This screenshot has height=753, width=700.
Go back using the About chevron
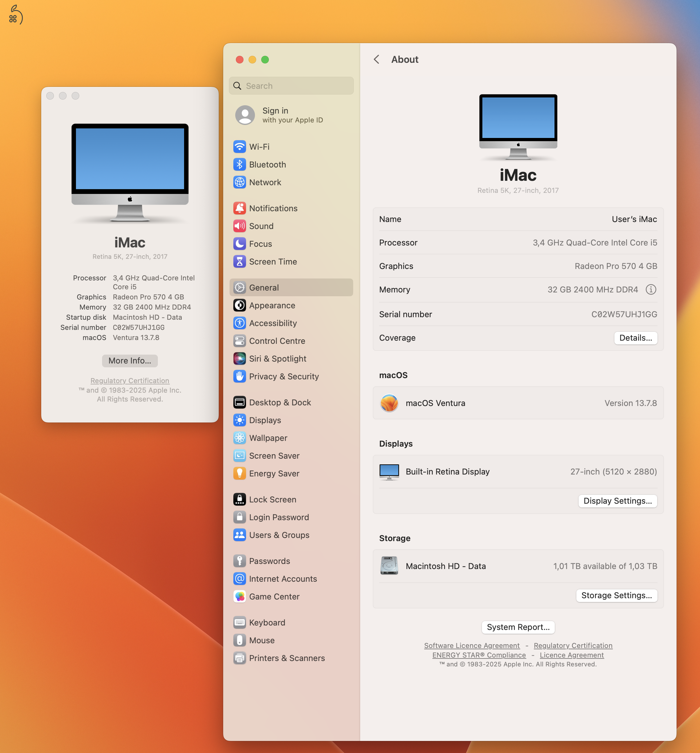(376, 59)
